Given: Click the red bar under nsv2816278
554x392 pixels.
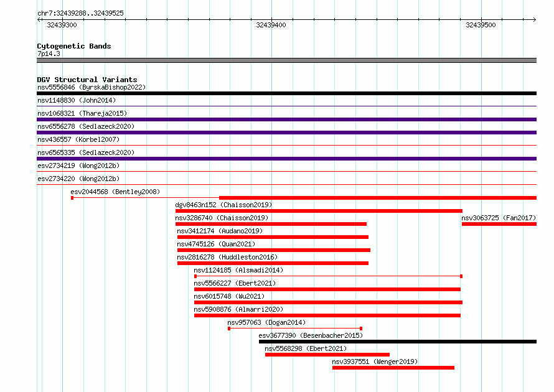Looking at the screenshot, I should [273, 263].
